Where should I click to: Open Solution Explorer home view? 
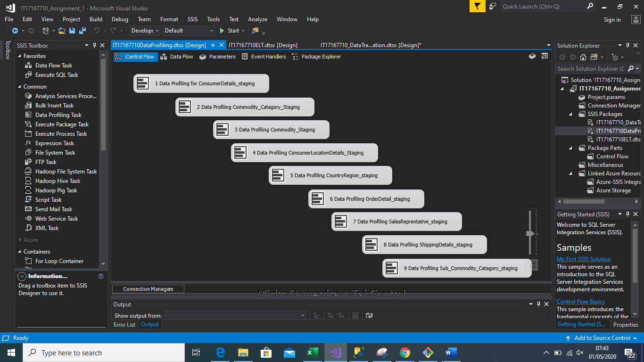pyautogui.click(x=582, y=57)
